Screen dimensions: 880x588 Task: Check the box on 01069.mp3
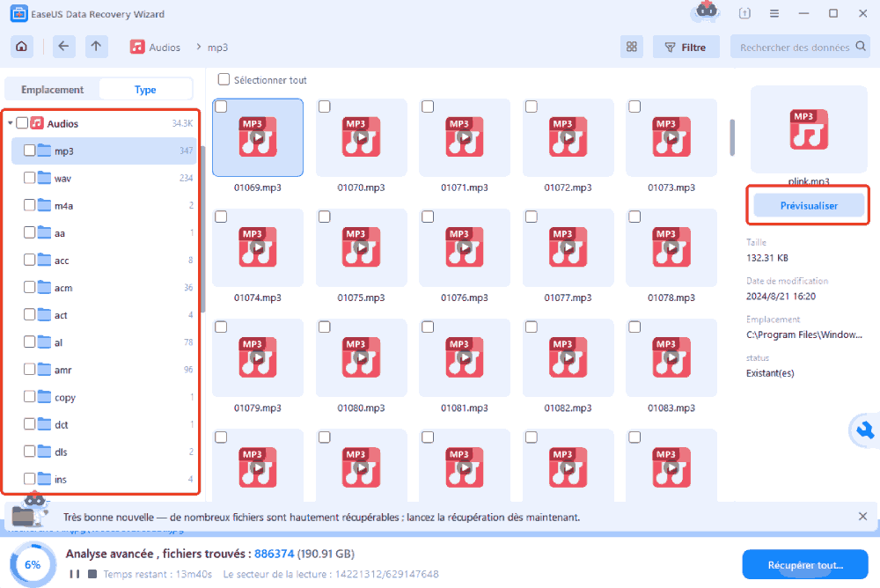pyautogui.click(x=221, y=107)
